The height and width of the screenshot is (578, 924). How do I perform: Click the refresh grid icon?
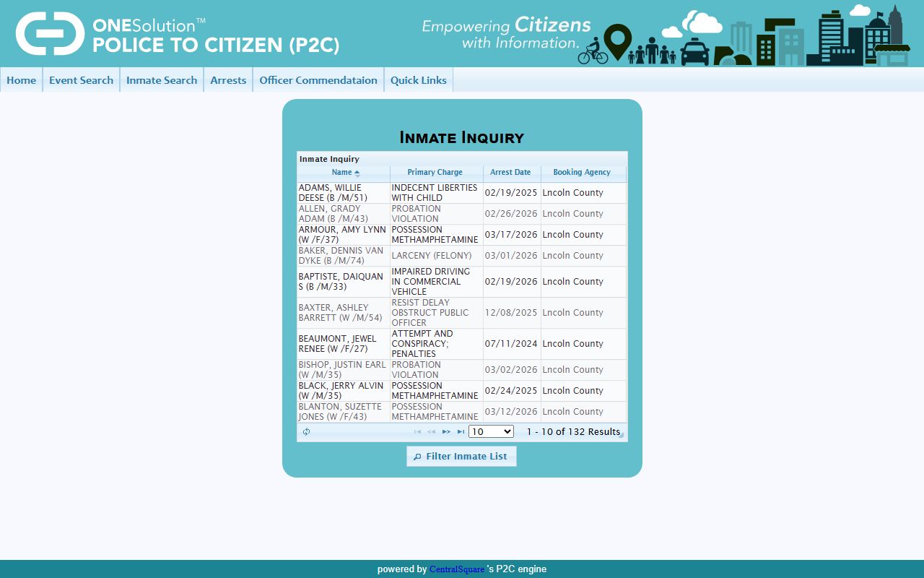[306, 432]
